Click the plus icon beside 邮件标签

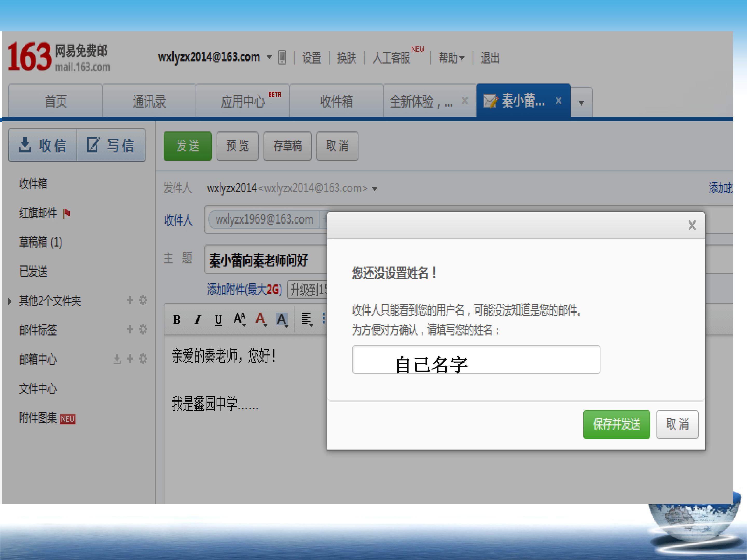(x=130, y=329)
